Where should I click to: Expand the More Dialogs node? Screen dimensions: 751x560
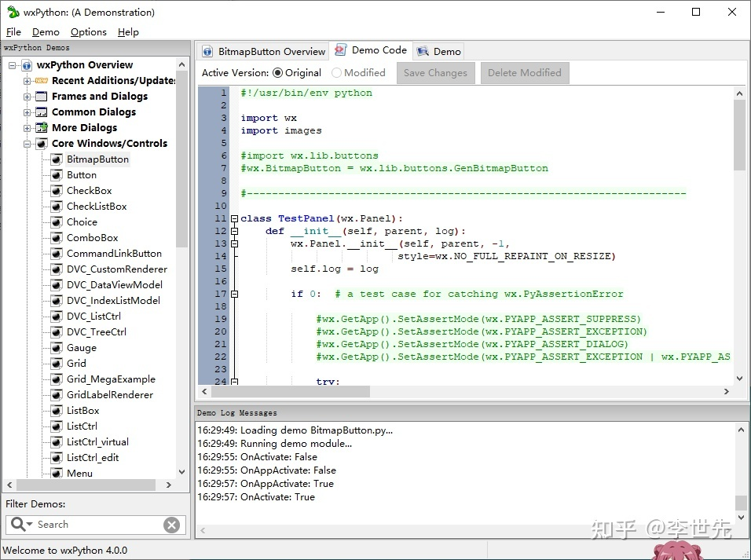pyautogui.click(x=27, y=128)
